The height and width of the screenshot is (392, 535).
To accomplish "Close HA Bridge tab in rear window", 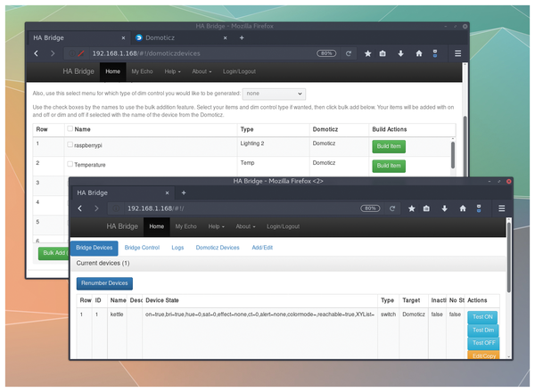I will tap(123, 37).
